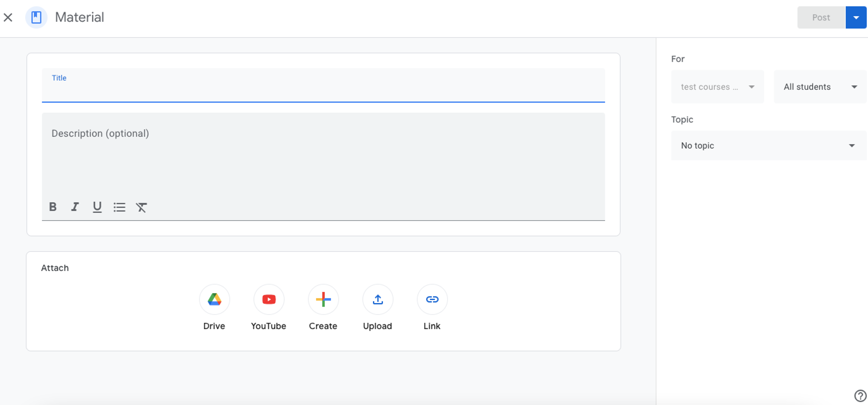
Task: Click the Drive label under Attach
Action: [214, 326]
